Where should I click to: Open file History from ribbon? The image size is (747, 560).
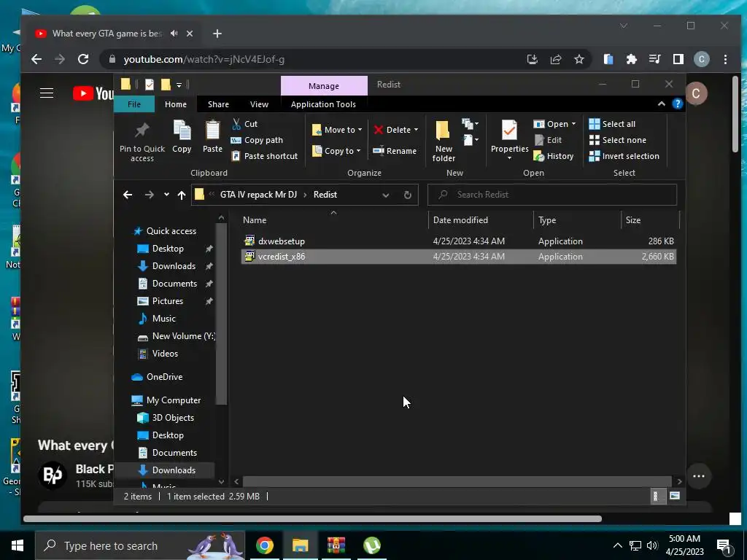[554, 156]
